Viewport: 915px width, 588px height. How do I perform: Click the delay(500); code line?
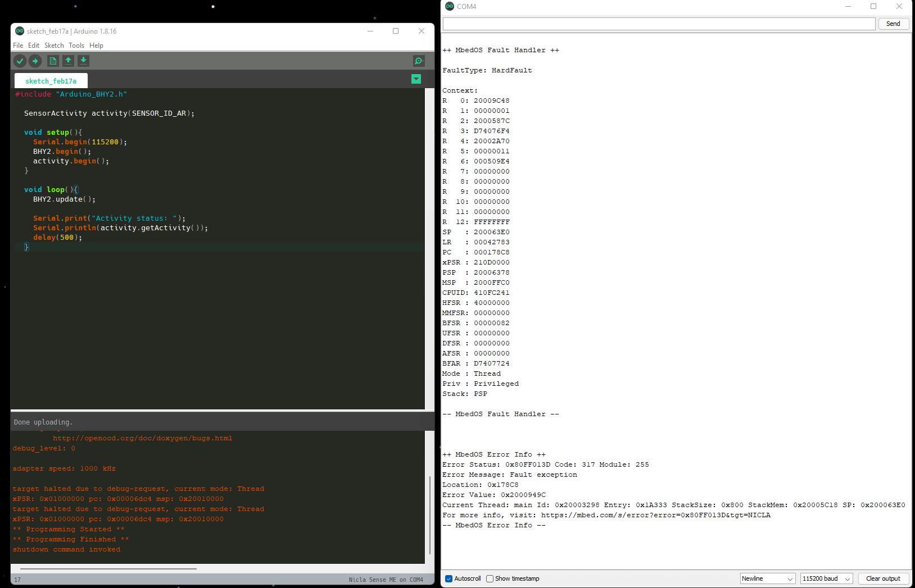coord(57,238)
